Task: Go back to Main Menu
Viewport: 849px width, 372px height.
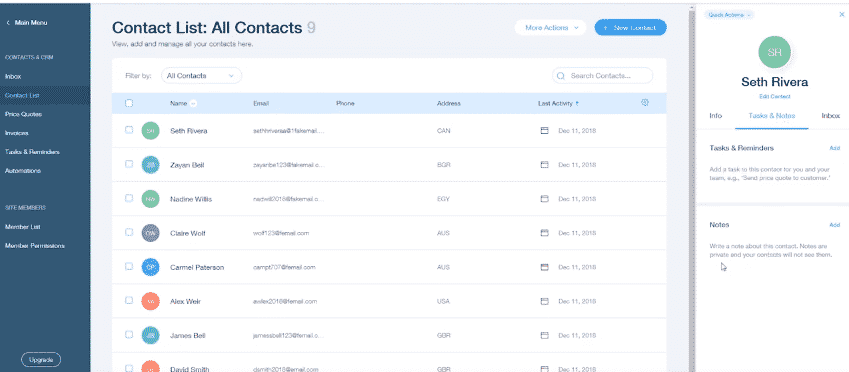Action: [27, 23]
